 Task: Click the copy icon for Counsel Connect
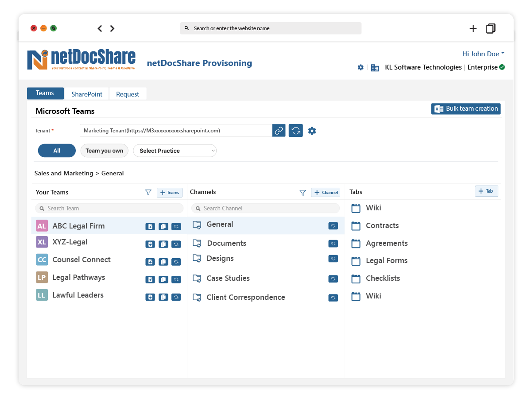click(x=163, y=262)
